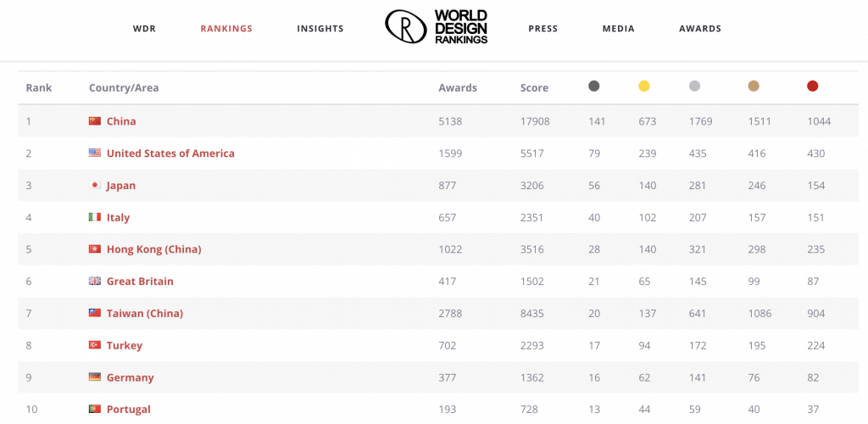Click the World Design Rankings logo
The height and width of the screenshot is (424, 868).
tap(437, 27)
